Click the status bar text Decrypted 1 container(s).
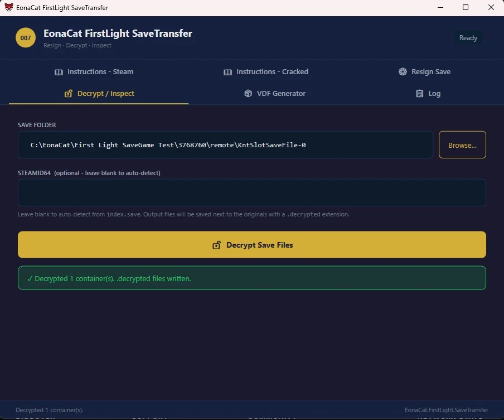The height and width of the screenshot is (420, 504). pos(50,410)
